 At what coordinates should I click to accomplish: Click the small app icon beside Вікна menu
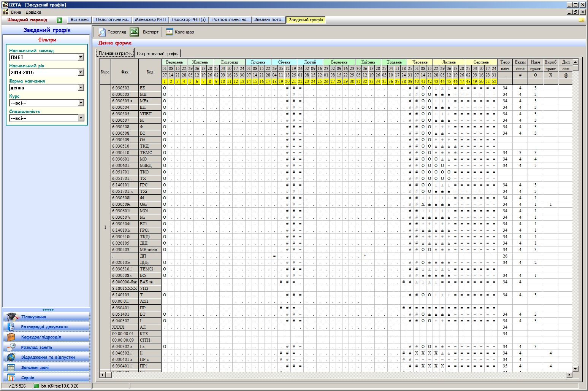(x=6, y=12)
